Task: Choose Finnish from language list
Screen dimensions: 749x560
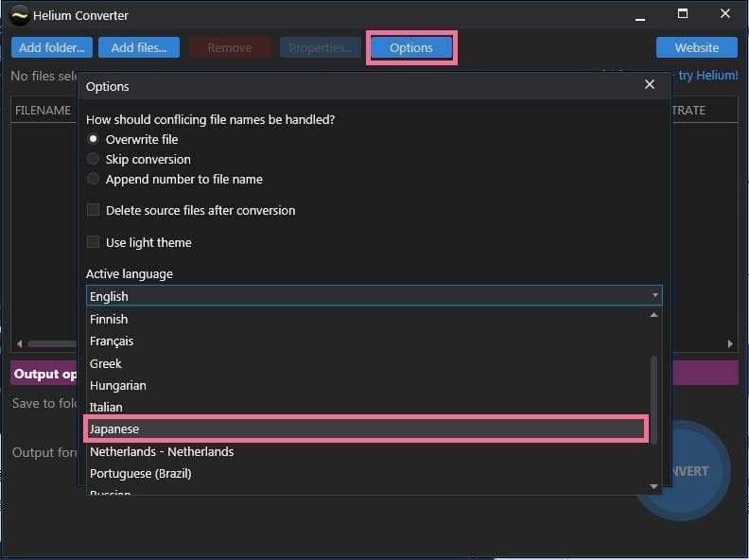Action: coord(367,319)
